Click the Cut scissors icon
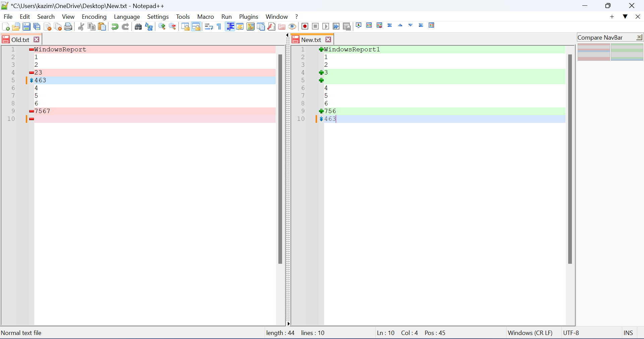Screen dimensions: 644x339 (81, 27)
